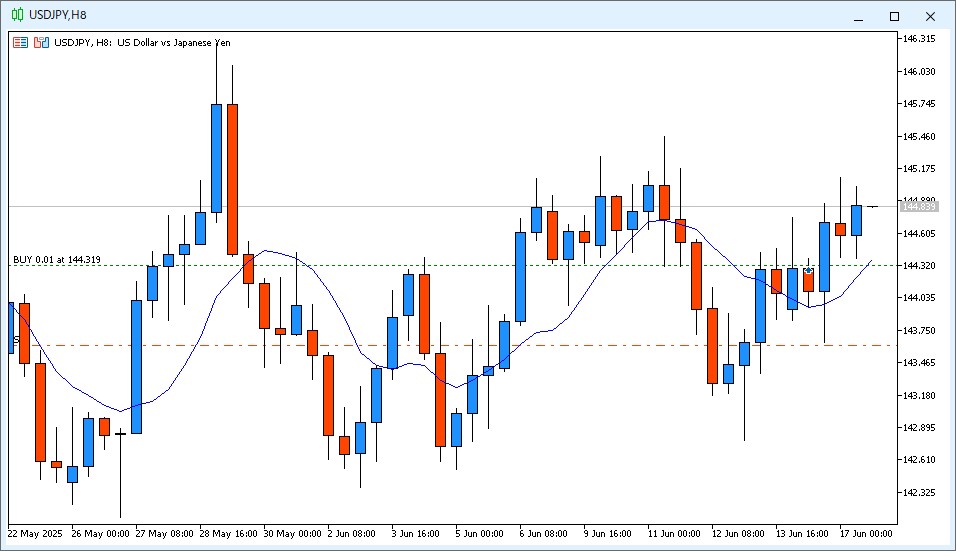Click the 144.605 price scale label
Image resolution: width=956 pixels, height=551 pixels.
click(x=919, y=233)
